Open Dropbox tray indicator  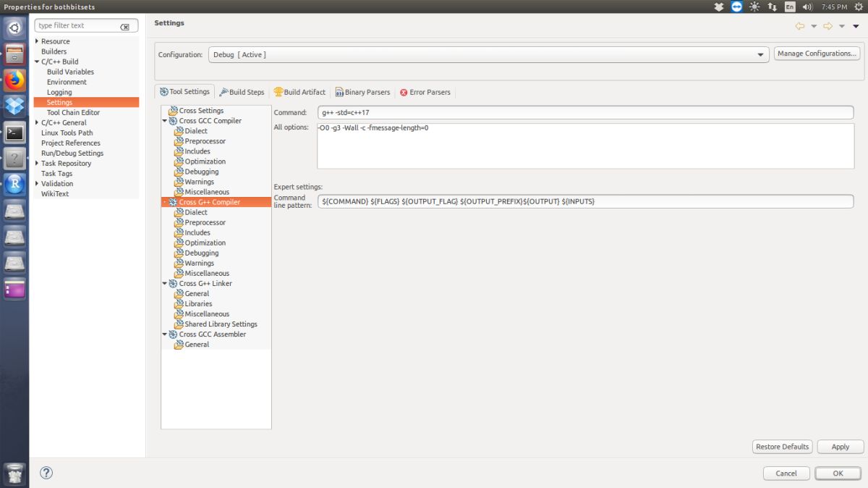719,7
